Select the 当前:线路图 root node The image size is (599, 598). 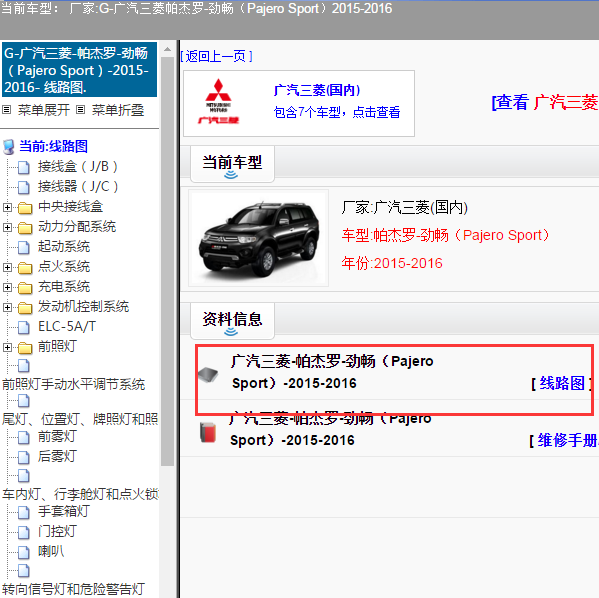pos(53,146)
